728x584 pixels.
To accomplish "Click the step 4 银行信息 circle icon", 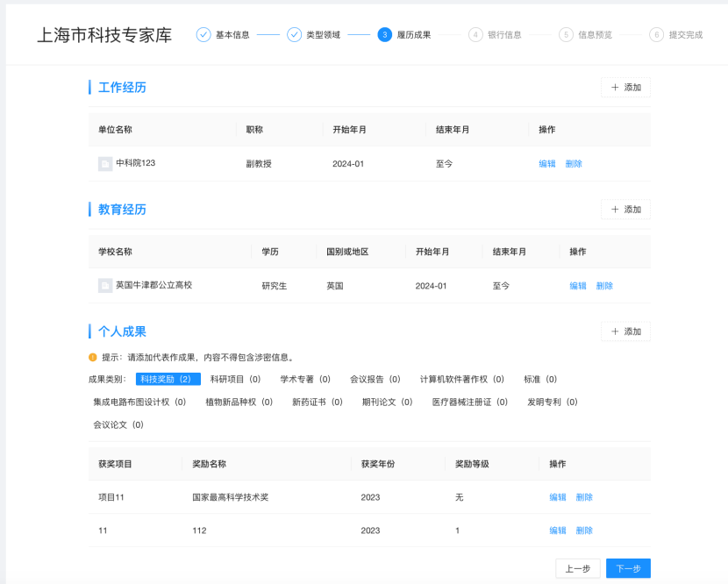I will click(475, 35).
